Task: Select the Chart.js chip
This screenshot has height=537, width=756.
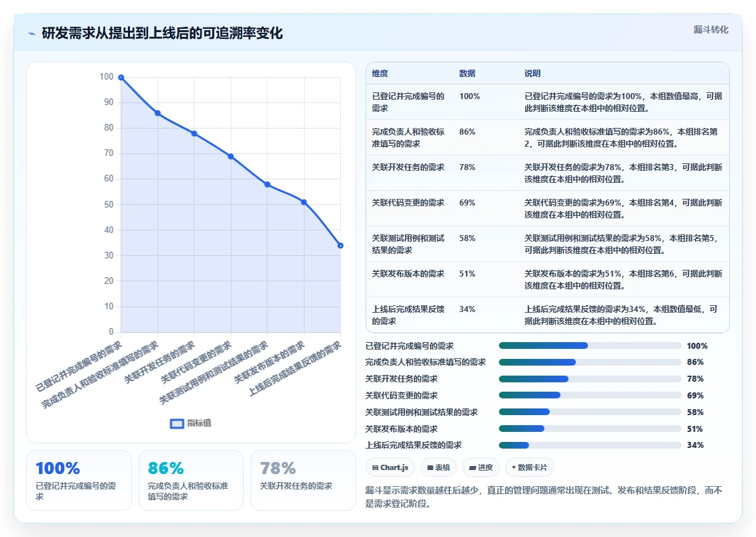Action: (x=390, y=467)
